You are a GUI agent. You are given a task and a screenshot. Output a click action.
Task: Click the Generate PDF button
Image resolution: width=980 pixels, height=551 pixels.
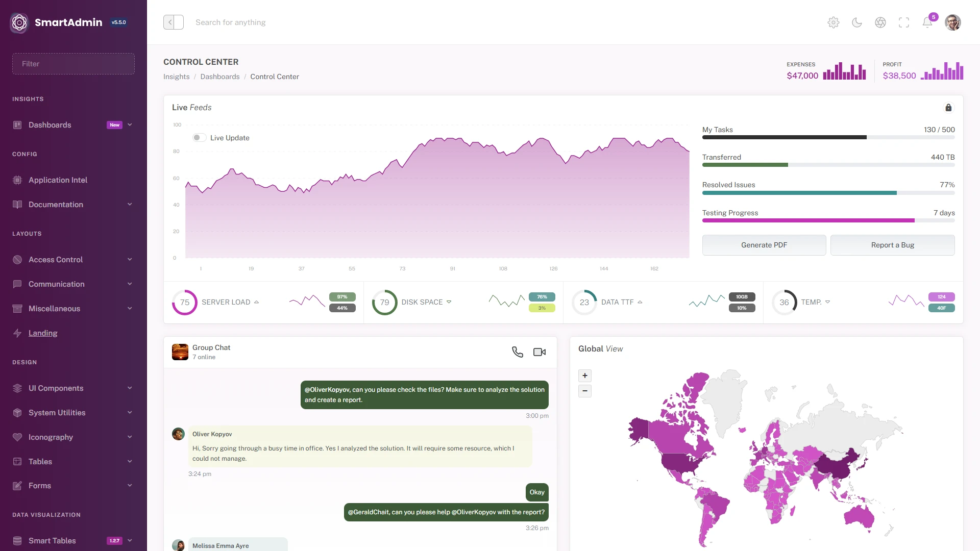pos(764,245)
